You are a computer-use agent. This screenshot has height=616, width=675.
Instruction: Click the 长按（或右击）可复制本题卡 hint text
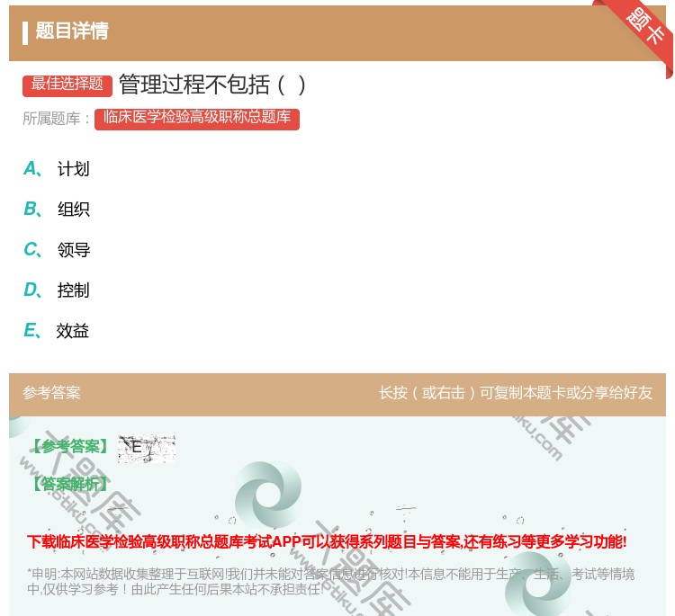pos(516,393)
